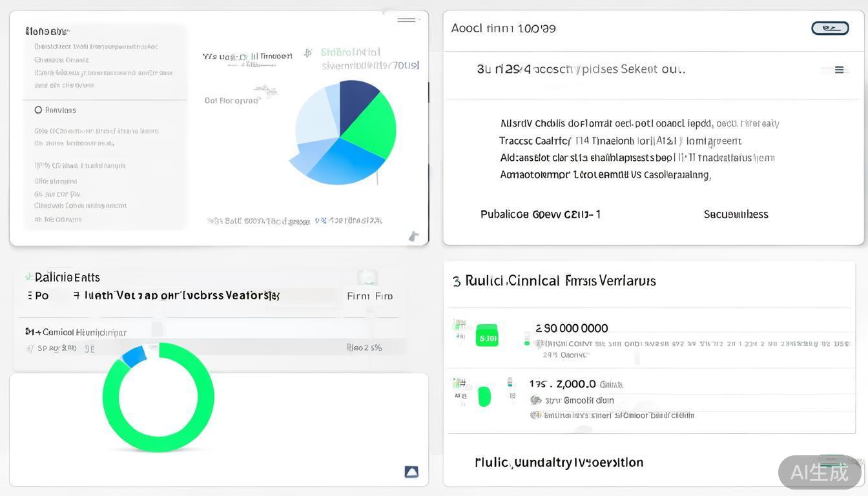Viewport: 868px width, 496px height.
Task: Select the Hervlans radio button in the sidebar
Action: (x=38, y=110)
